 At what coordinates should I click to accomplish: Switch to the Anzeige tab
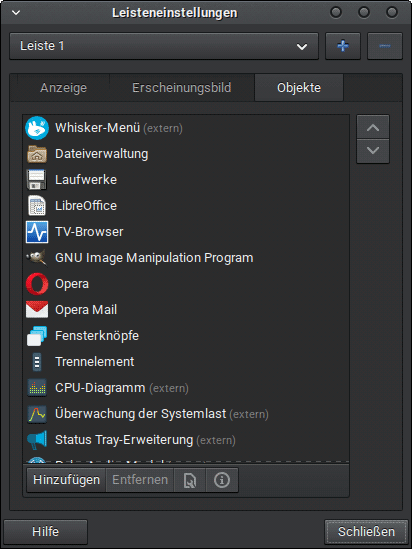coord(63,88)
